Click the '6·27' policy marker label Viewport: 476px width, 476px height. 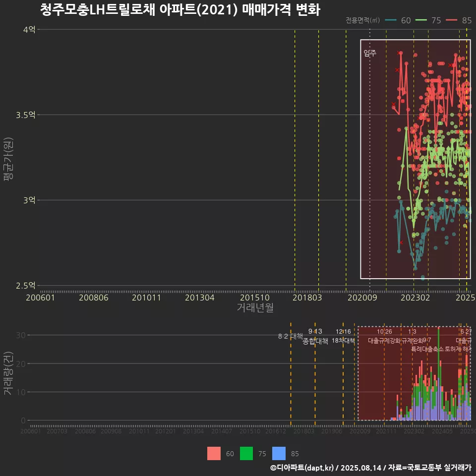coord(466,332)
